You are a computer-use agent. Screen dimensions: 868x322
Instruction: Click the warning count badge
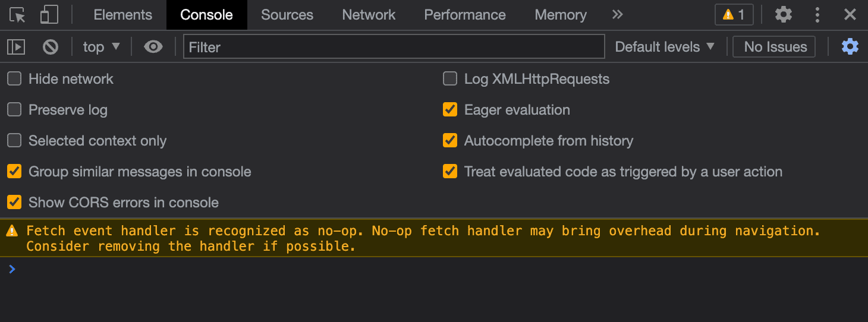(x=734, y=15)
